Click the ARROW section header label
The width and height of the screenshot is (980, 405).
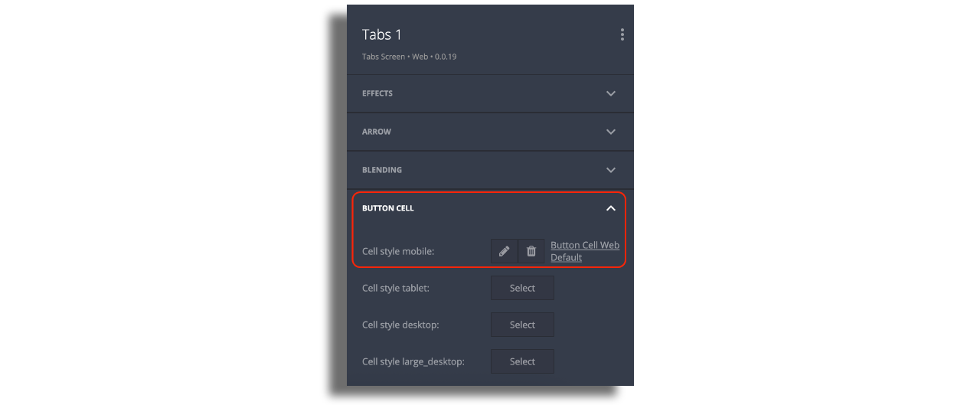[377, 132]
